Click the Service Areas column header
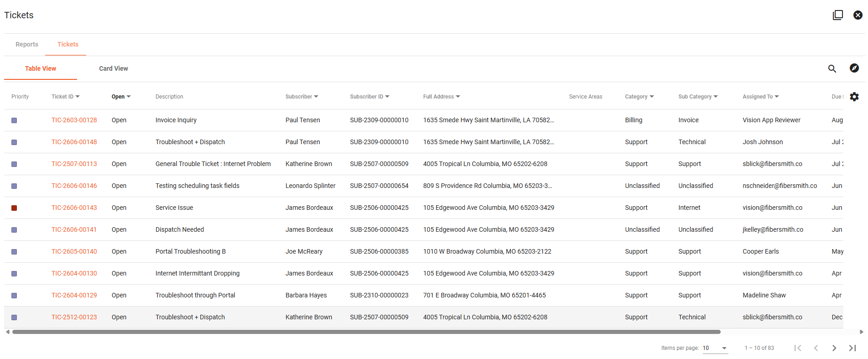868x359 pixels. click(586, 97)
